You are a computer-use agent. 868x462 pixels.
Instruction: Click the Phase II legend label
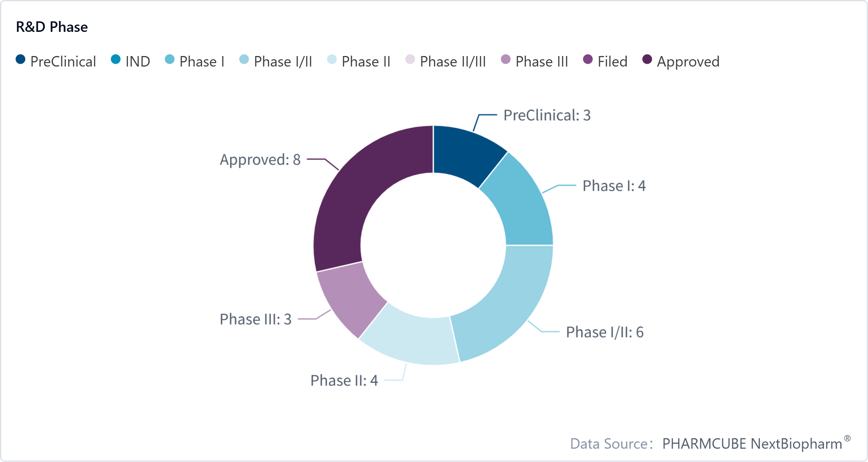tap(366, 62)
